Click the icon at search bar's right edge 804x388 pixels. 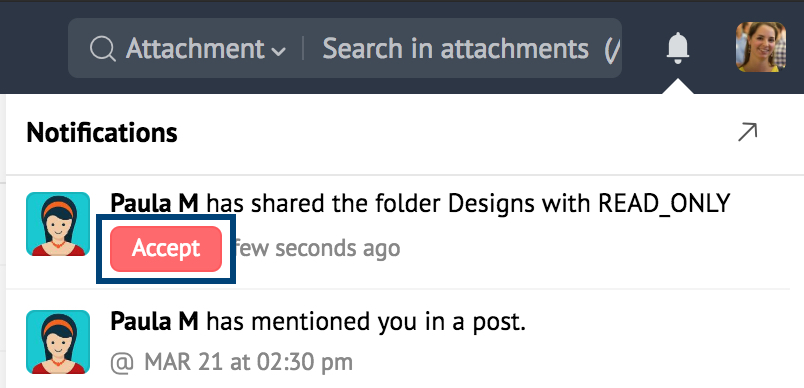(x=612, y=50)
